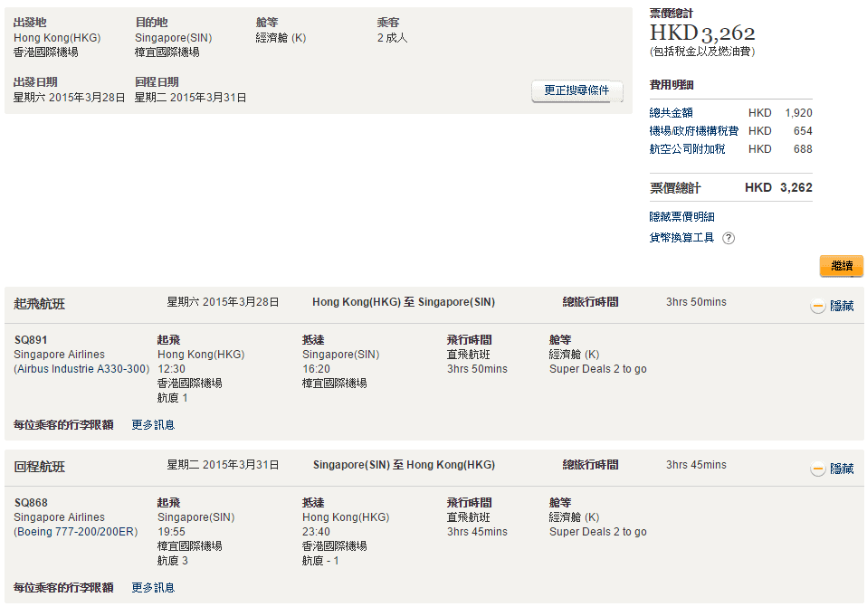This screenshot has width=867, height=616.
Task: Click Super Deals 2 to go on the Hong Kong to Singapore flight
Action: [x=597, y=369]
